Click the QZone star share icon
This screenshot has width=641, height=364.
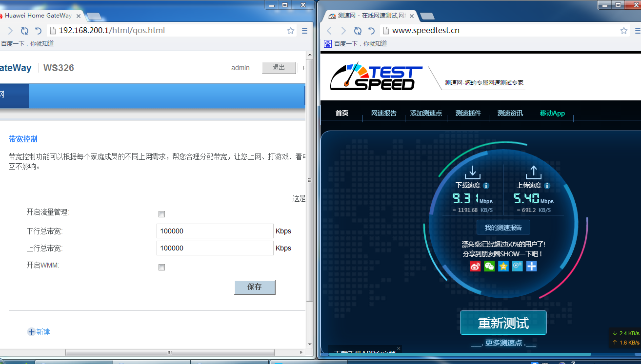(x=503, y=266)
